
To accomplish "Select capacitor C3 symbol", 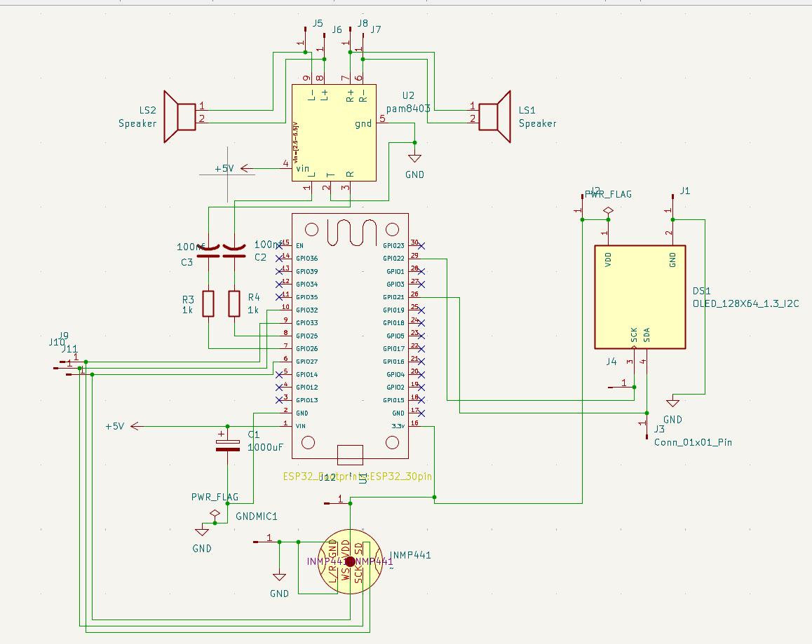I will tap(209, 252).
